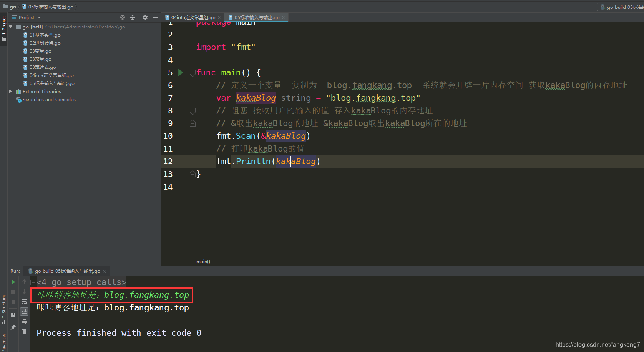This screenshot has width=644, height=352.
Task: Clear console with the trash icon
Action: pyautogui.click(x=24, y=331)
